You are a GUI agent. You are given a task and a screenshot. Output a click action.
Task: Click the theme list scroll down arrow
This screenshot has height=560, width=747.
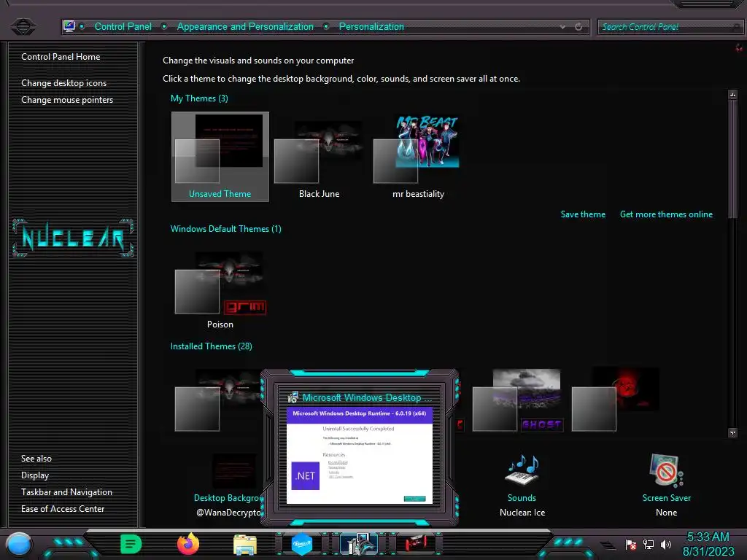732,432
